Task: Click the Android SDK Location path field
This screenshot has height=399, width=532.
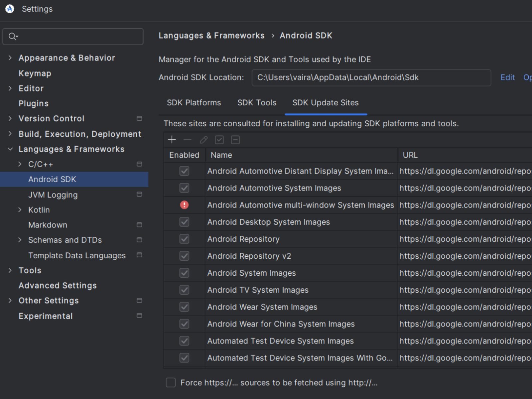Action: point(371,77)
